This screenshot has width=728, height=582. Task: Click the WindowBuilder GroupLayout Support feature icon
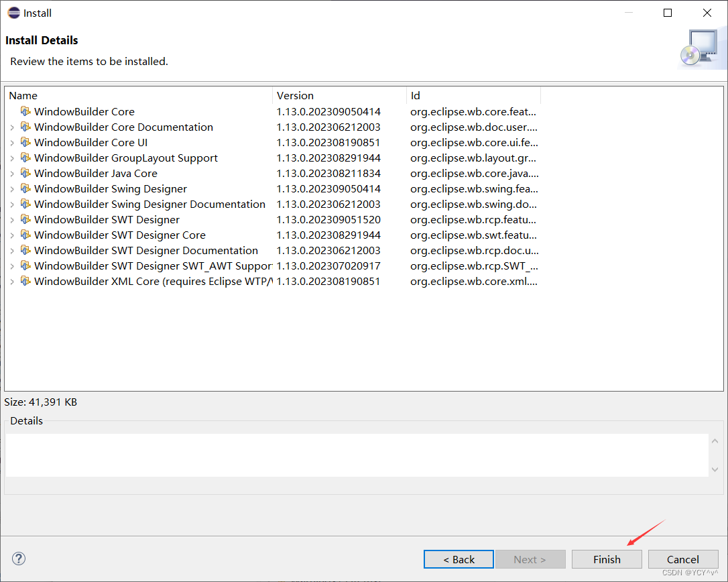[25, 158]
